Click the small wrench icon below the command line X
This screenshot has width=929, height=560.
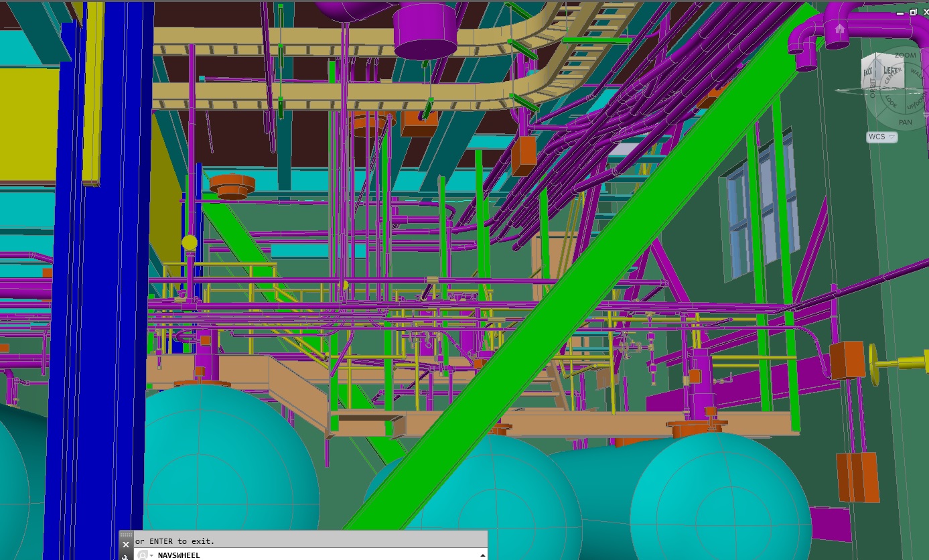click(x=125, y=557)
